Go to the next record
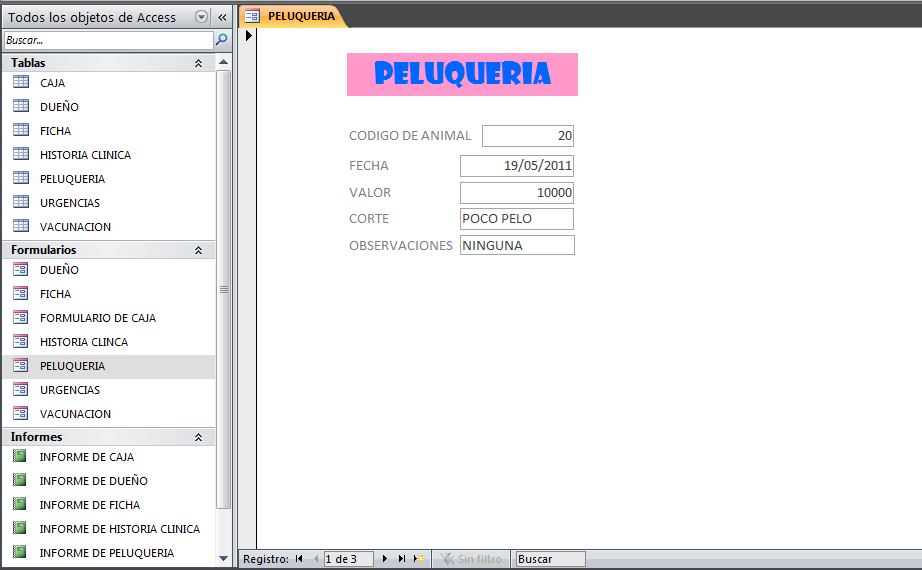 pos(385,559)
